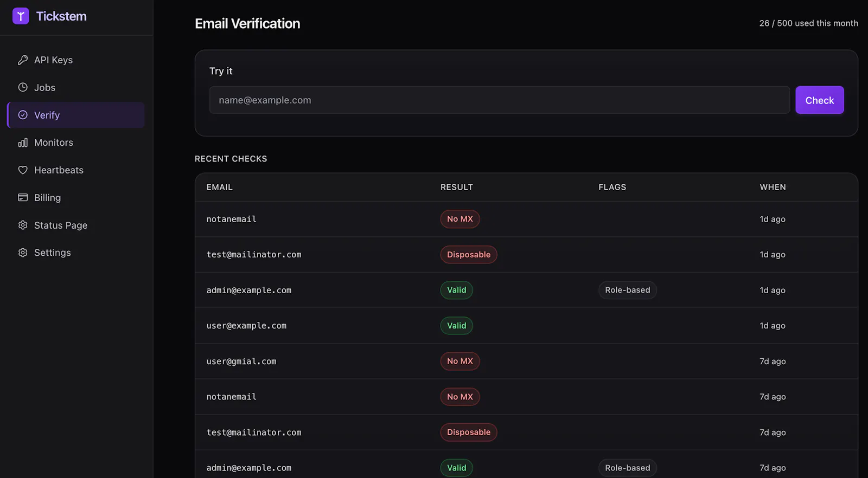Click the RESULT column header
The width and height of the screenshot is (868, 478).
coord(457,187)
